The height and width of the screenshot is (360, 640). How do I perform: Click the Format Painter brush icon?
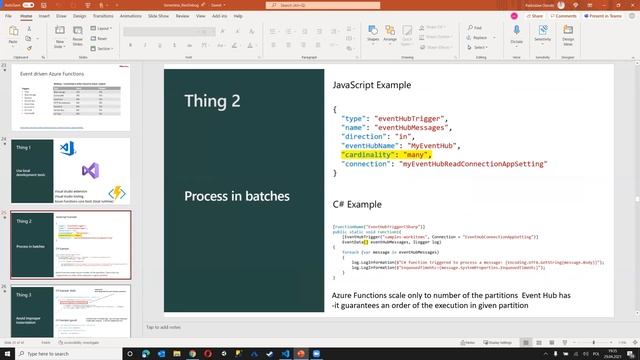coord(29,48)
